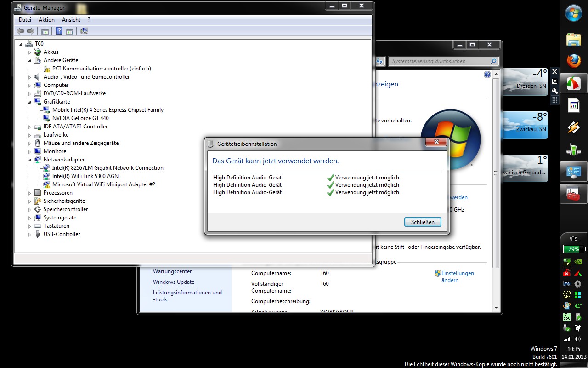Expand the Akkus node

click(x=30, y=52)
